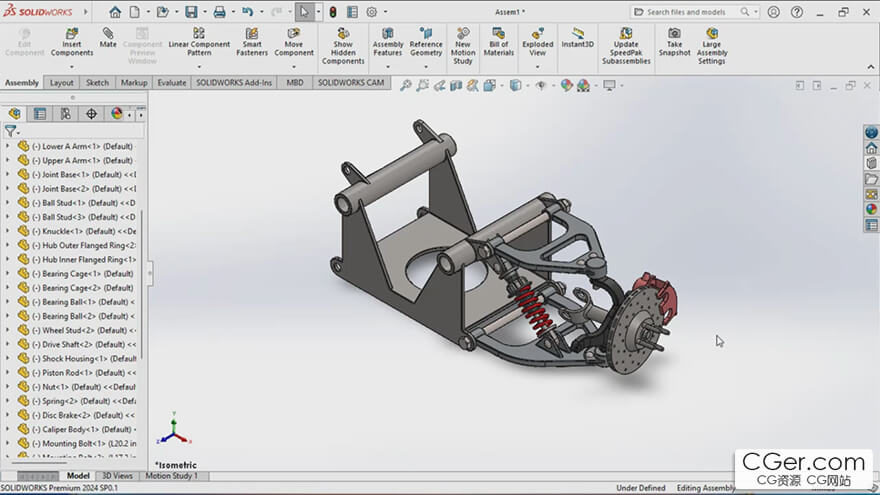
Task: Open Linear Component Pattern dropdown arrow
Action: (199, 67)
